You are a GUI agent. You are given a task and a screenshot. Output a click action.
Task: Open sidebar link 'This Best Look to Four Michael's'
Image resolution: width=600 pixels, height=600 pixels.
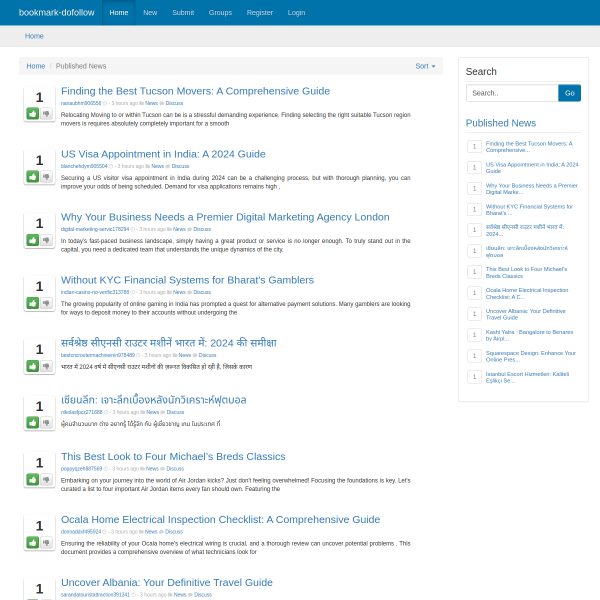coord(526,272)
